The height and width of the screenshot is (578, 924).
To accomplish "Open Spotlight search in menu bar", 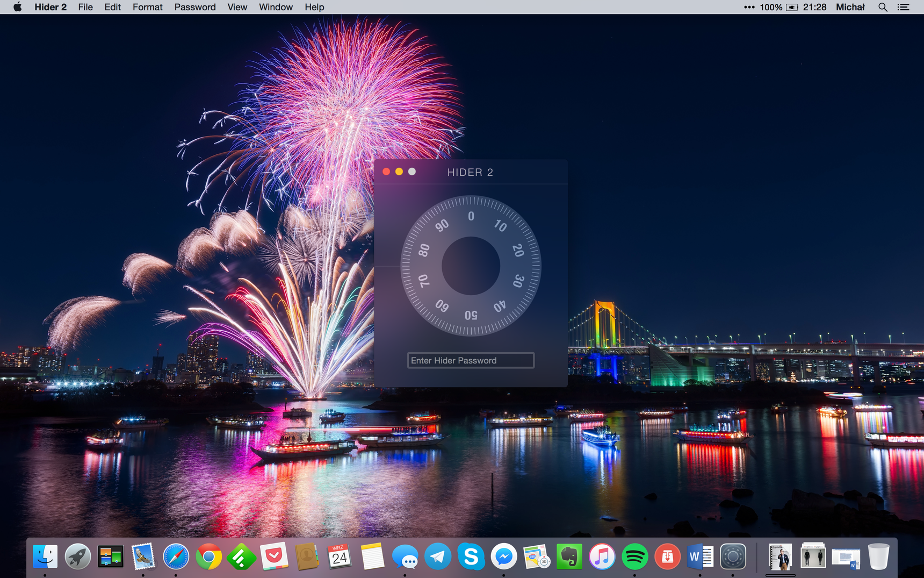I will coord(883,7).
